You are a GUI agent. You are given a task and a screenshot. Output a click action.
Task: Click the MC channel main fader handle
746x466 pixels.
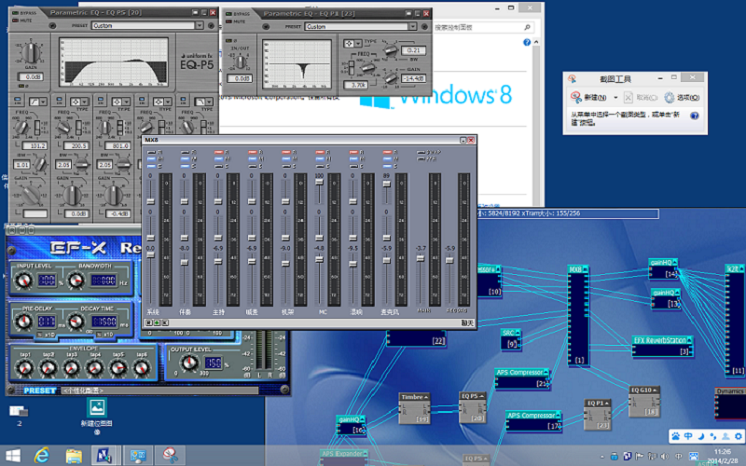319,259
